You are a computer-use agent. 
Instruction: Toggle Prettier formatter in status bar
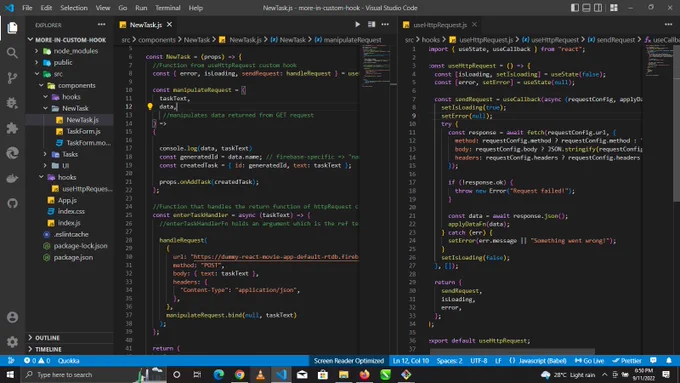[x=627, y=360]
